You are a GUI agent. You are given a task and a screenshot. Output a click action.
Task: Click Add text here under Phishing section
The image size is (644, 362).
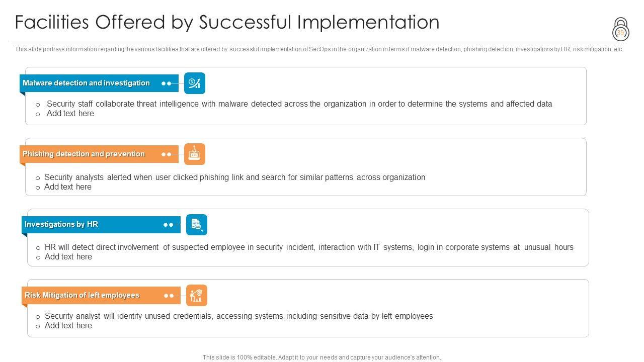(x=68, y=187)
